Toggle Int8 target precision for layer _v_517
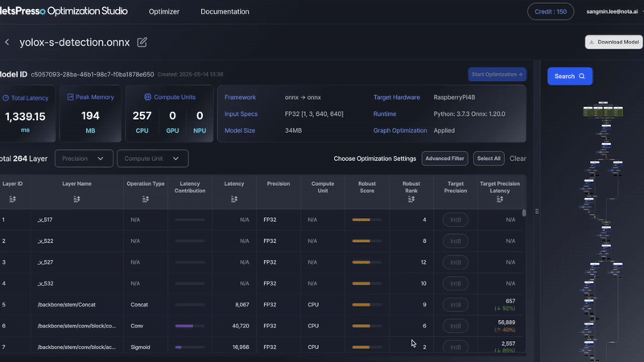 455,220
